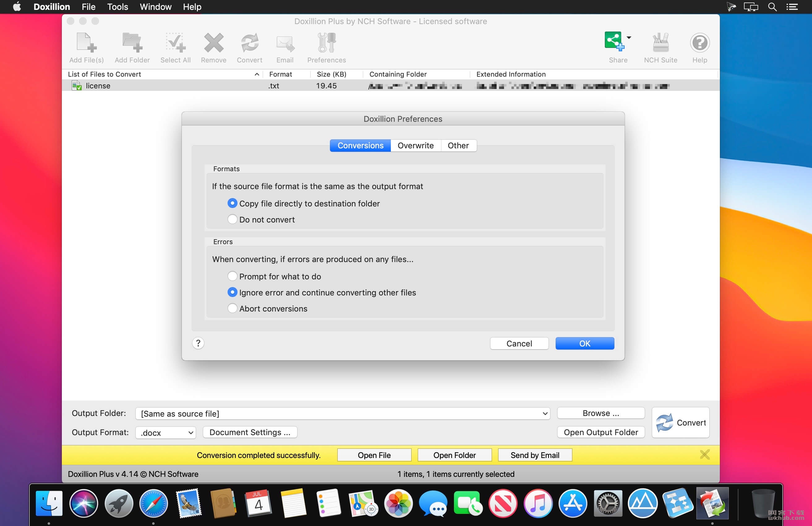Click the Help toolbar icon

point(699,43)
